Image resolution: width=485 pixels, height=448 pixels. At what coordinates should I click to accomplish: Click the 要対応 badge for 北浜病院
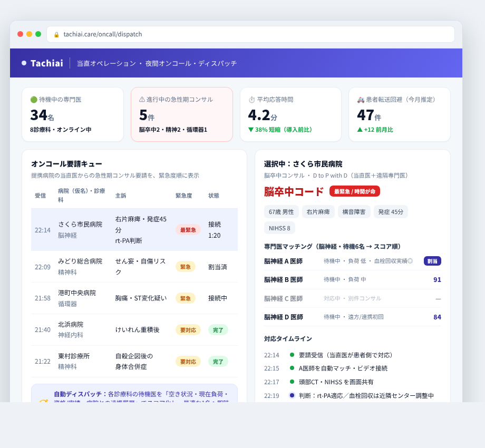[188, 330]
